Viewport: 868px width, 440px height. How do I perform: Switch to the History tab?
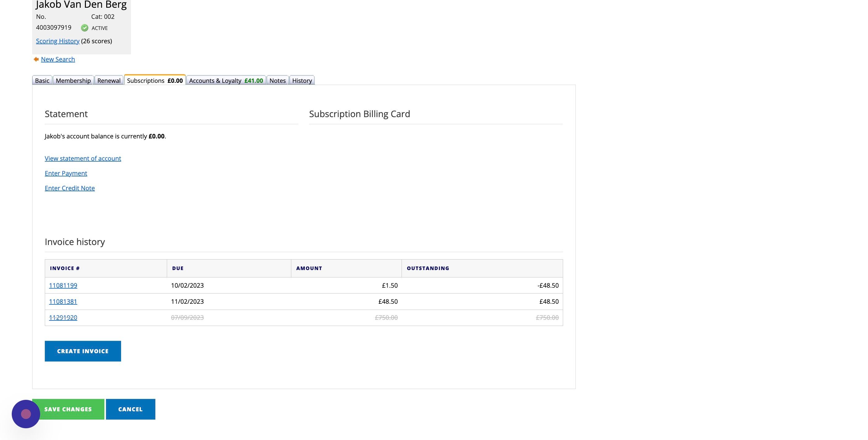[x=302, y=81]
